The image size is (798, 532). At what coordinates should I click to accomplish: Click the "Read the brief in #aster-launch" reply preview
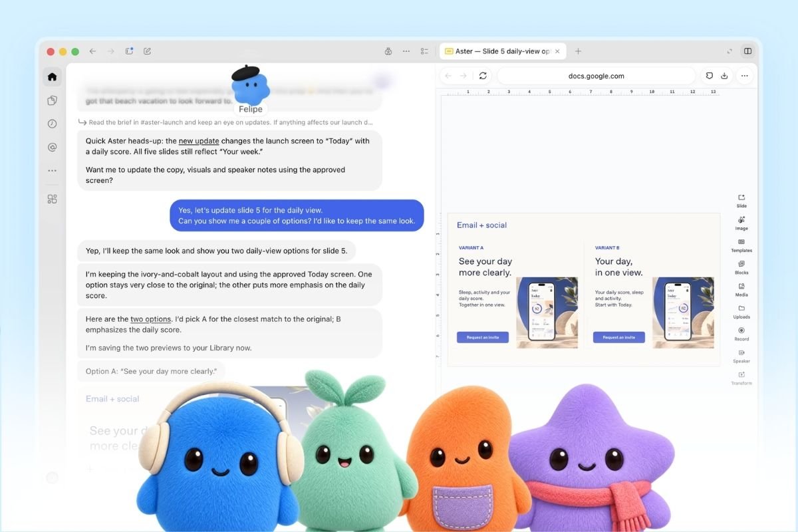225,122
